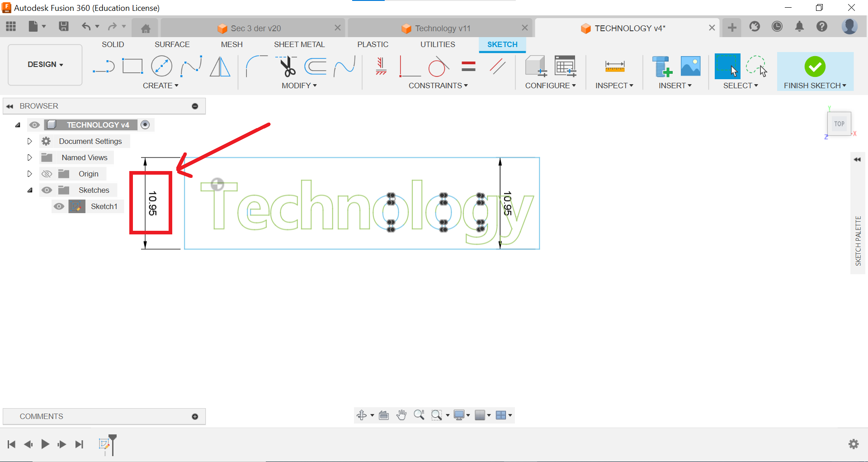Switch to the MESH tab
Viewport: 868px width, 462px height.
click(x=232, y=44)
